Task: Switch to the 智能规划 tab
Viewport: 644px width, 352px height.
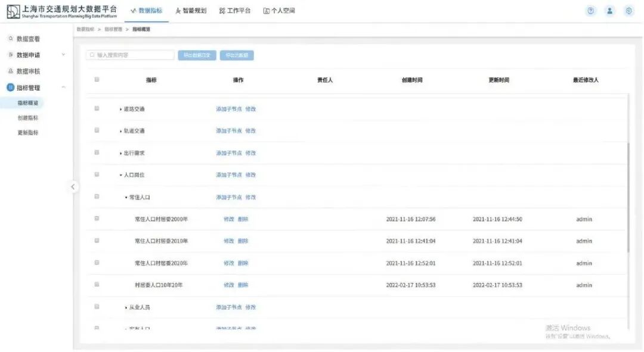Action: pos(191,10)
